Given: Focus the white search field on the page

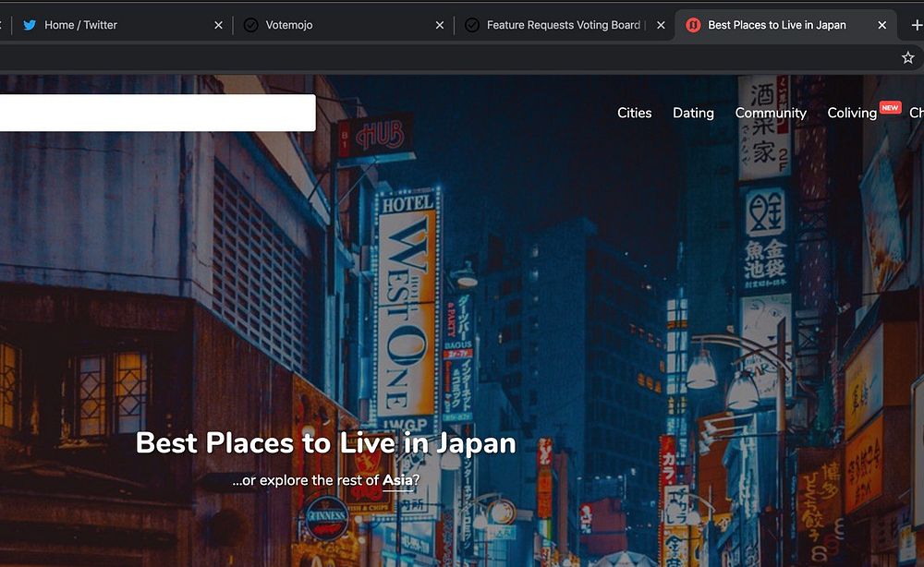Looking at the screenshot, I should click(157, 113).
